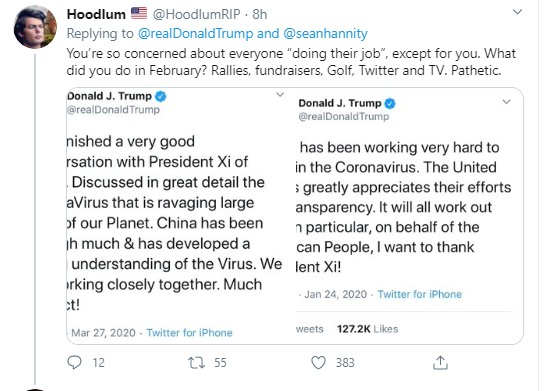Open Hoodlum's profile avatar picture
Image resolution: width=545 pixels, height=391 pixels.
click(x=35, y=27)
